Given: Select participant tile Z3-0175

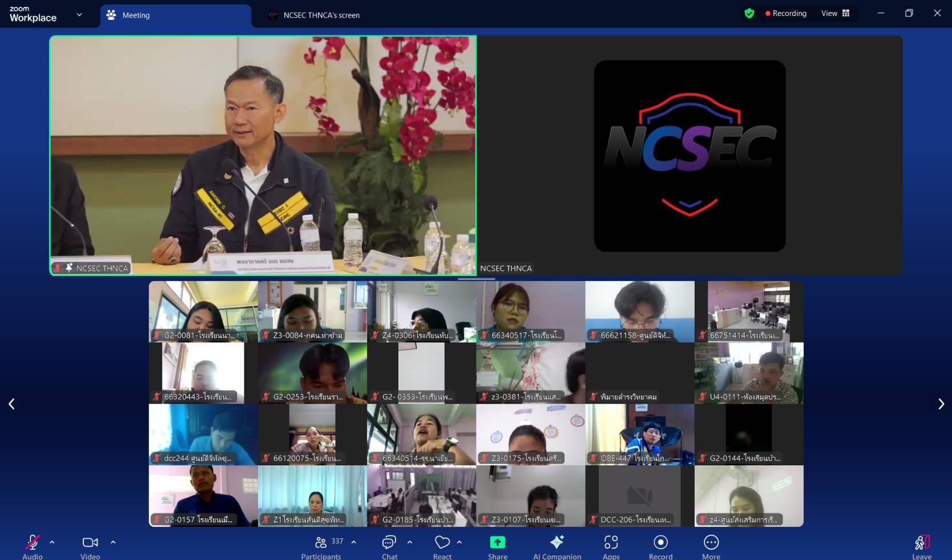Looking at the screenshot, I should point(531,435).
